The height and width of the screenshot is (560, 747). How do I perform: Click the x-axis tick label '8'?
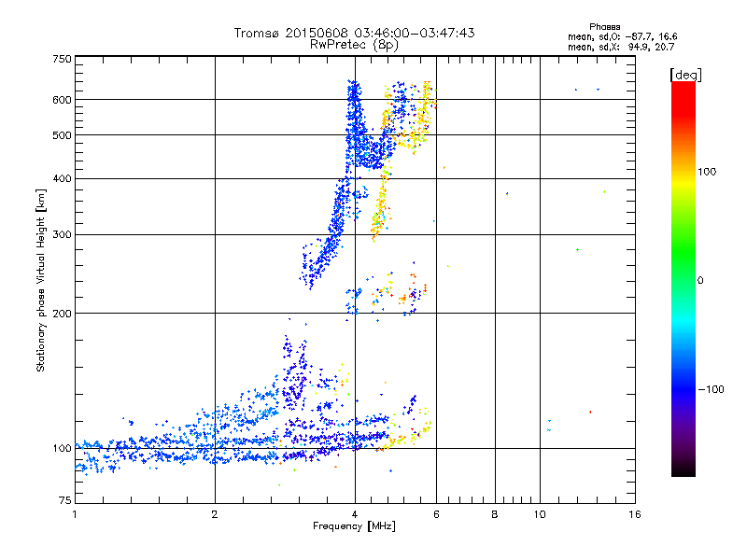(495, 514)
